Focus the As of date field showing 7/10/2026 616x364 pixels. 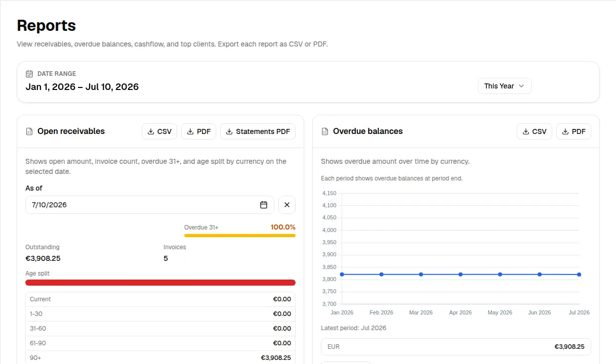[150, 205]
